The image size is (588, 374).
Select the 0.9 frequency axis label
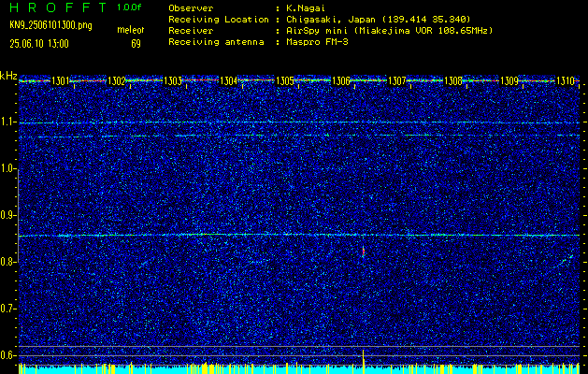8,215
